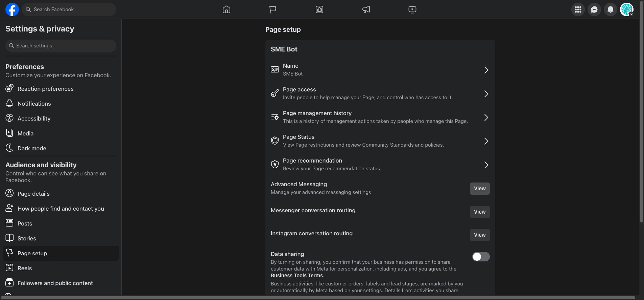Click the Search settings field
This screenshot has width=644, height=300.
coord(61,46)
